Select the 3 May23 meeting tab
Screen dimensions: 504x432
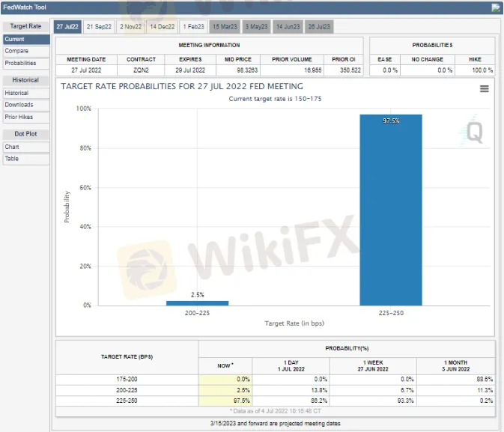tap(257, 26)
